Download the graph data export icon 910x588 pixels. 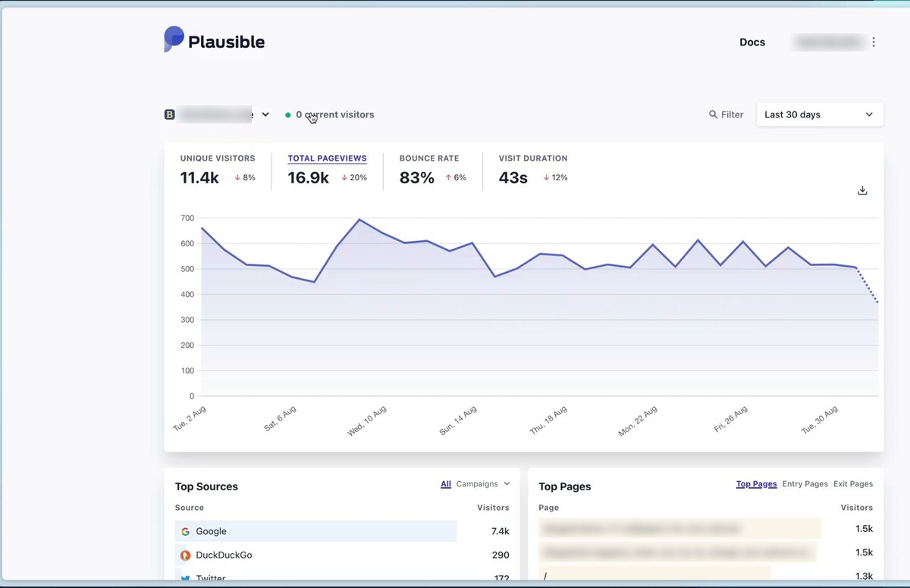pos(862,190)
